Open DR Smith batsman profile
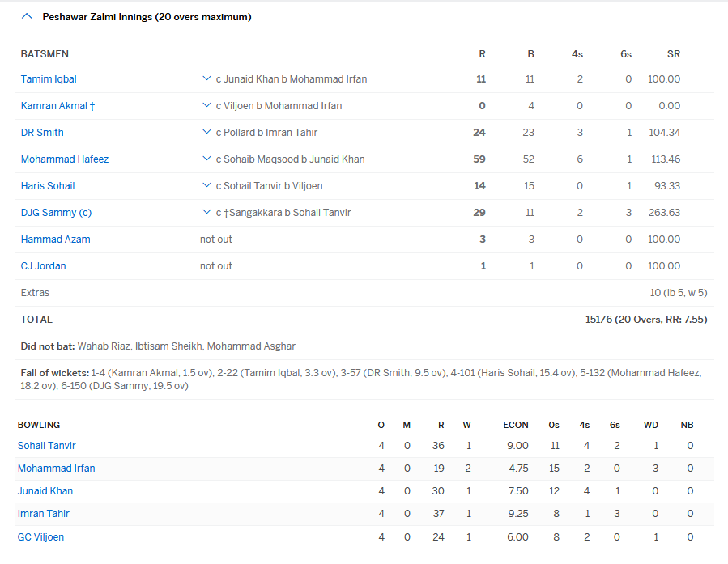 click(42, 133)
